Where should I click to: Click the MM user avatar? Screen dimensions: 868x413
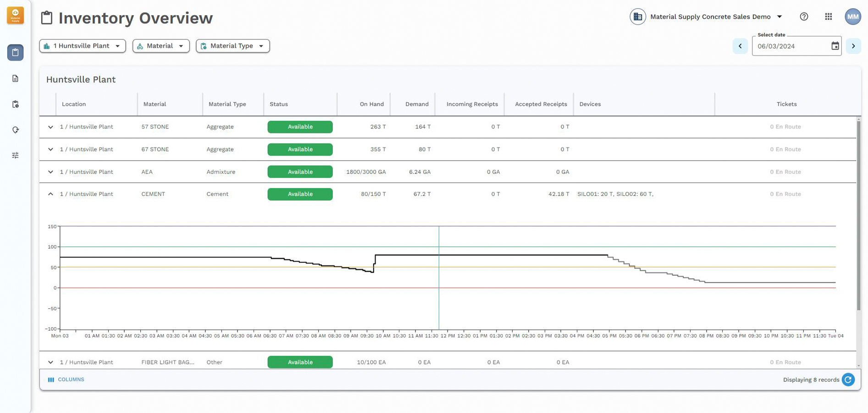[x=852, y=17]
